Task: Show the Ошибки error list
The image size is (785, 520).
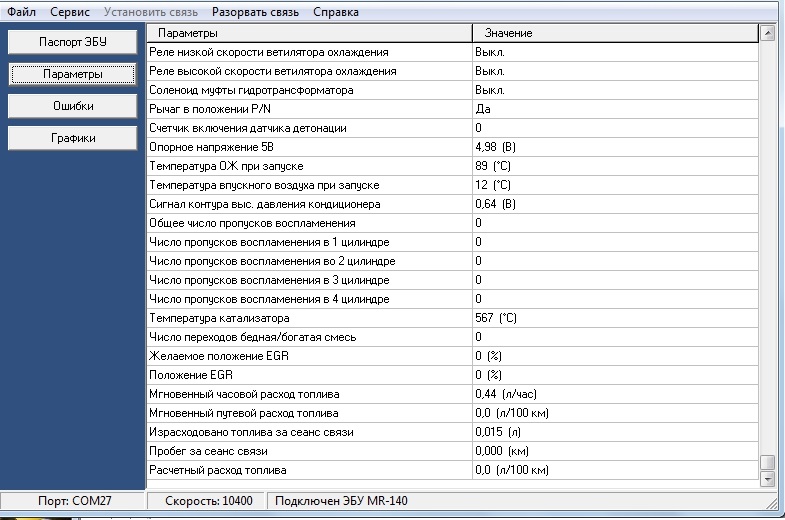Action: point(72,106)
